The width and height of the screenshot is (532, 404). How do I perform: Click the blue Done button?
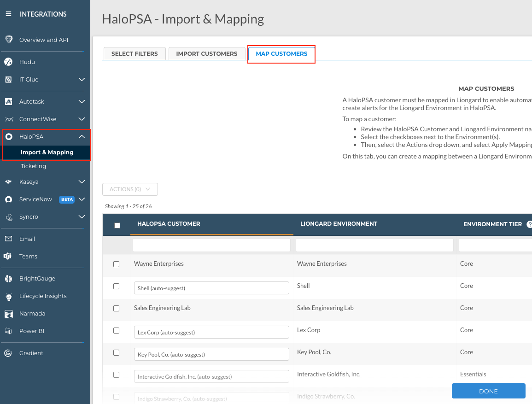pos(488,391)
